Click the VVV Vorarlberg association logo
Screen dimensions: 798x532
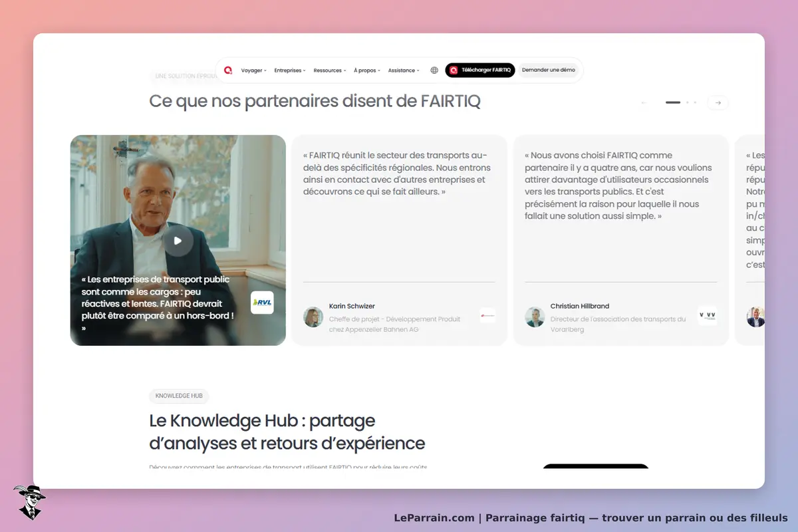tap(708, 316)
